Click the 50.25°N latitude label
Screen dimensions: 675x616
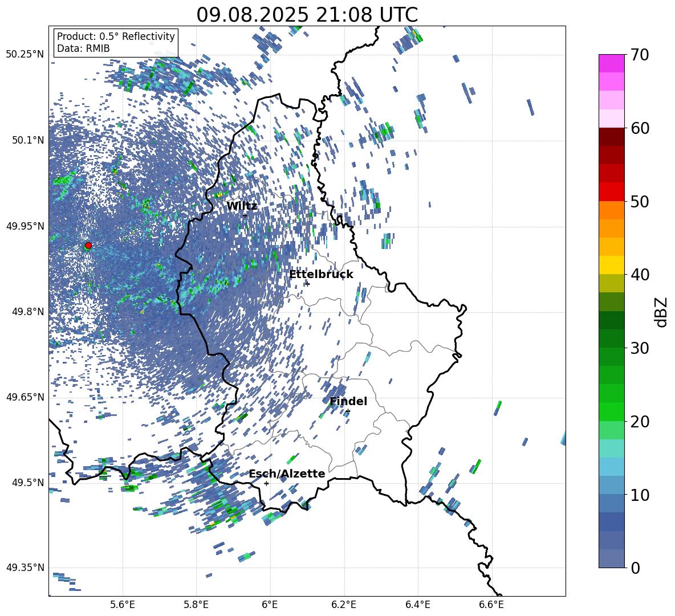25,55
